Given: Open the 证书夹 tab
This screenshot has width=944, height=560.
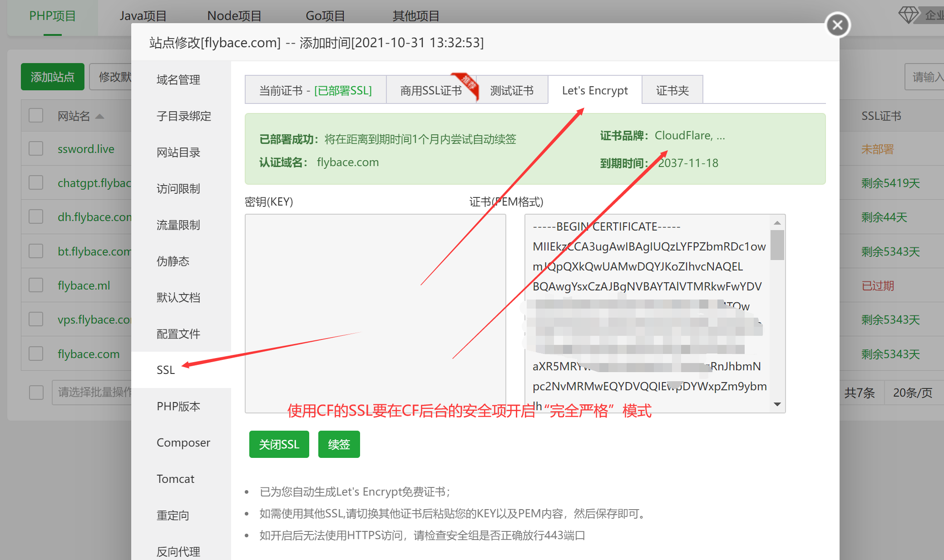Looking at the screenshot, I should click(x=672, y=90).
